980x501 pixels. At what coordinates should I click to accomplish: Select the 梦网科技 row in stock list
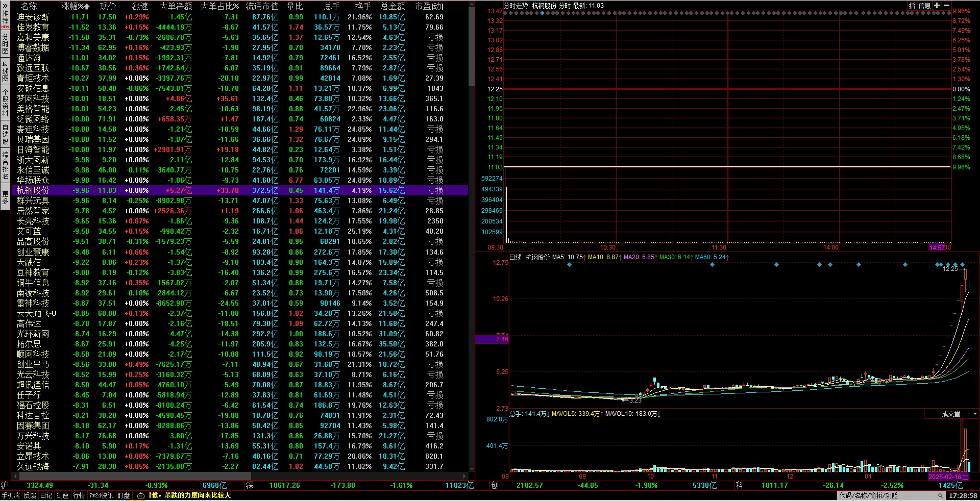click(x=33, y=98)
